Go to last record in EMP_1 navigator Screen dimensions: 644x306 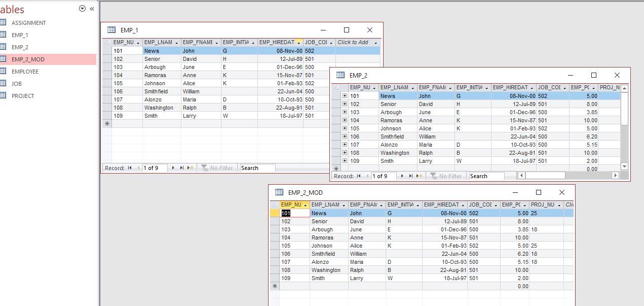181,168
